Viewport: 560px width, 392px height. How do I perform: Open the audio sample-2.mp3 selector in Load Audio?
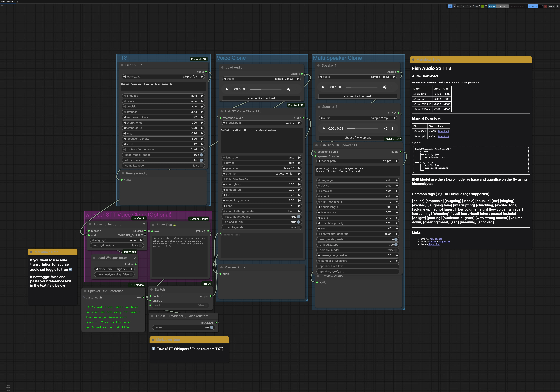click(x=261, y=79)
